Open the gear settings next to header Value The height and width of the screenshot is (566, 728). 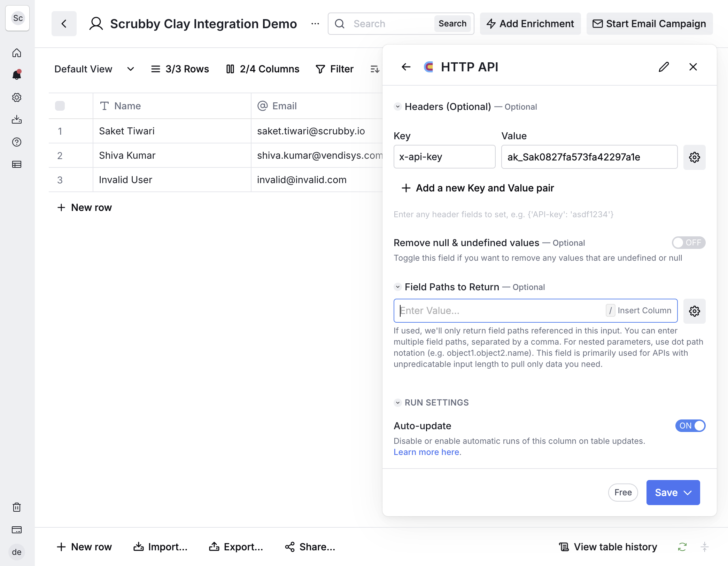(694, 157)
